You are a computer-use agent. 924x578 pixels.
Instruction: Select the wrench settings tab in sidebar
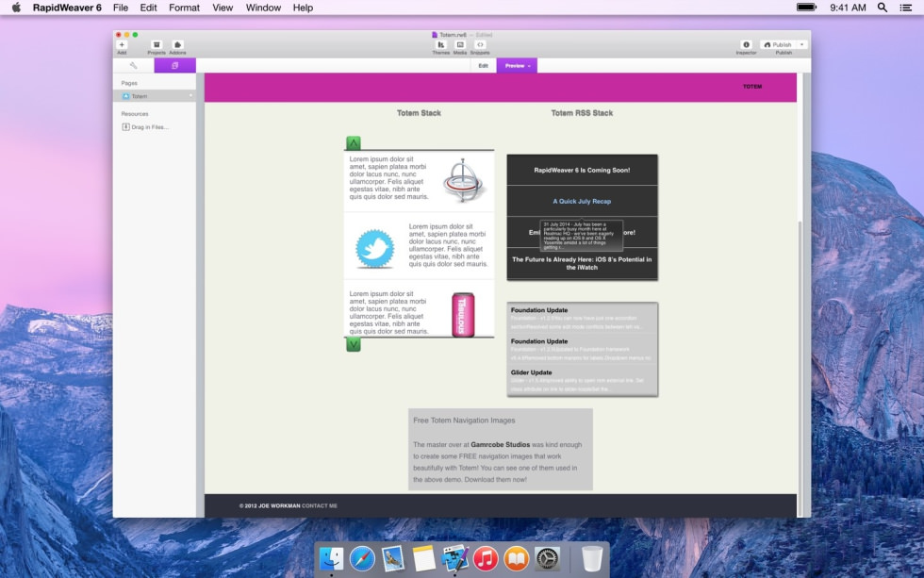134,65
